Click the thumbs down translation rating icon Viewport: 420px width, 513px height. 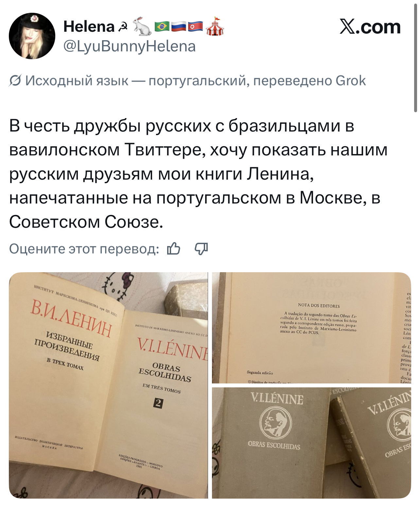[x=201, y=249]
